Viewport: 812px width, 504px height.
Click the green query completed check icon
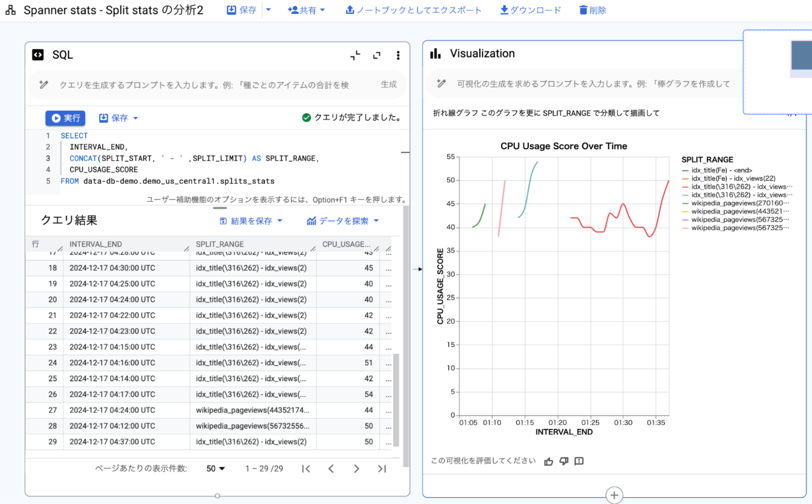(306, 118)
